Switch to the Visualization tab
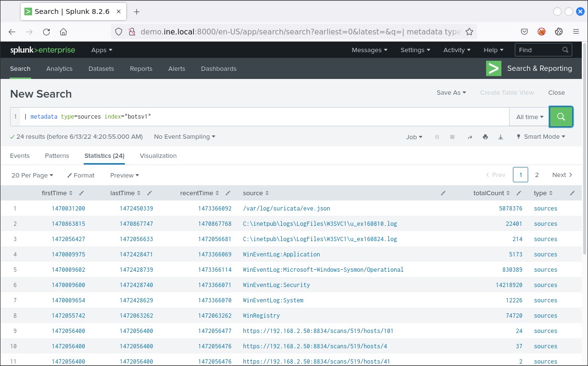588x366 pixels. point(158,156)
